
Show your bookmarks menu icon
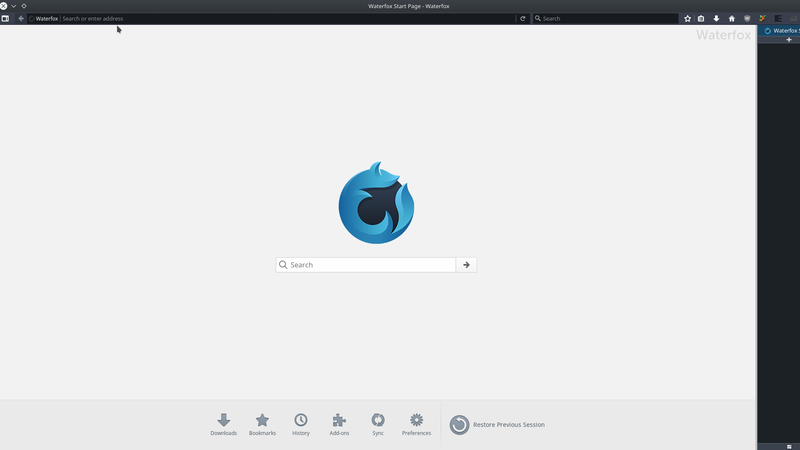pos(701,18)
